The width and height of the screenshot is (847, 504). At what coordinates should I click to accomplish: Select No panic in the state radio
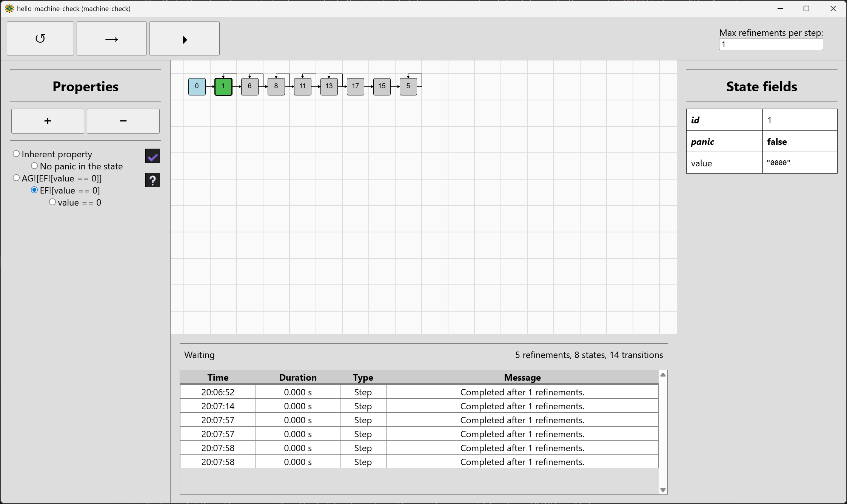click(34, 166)
